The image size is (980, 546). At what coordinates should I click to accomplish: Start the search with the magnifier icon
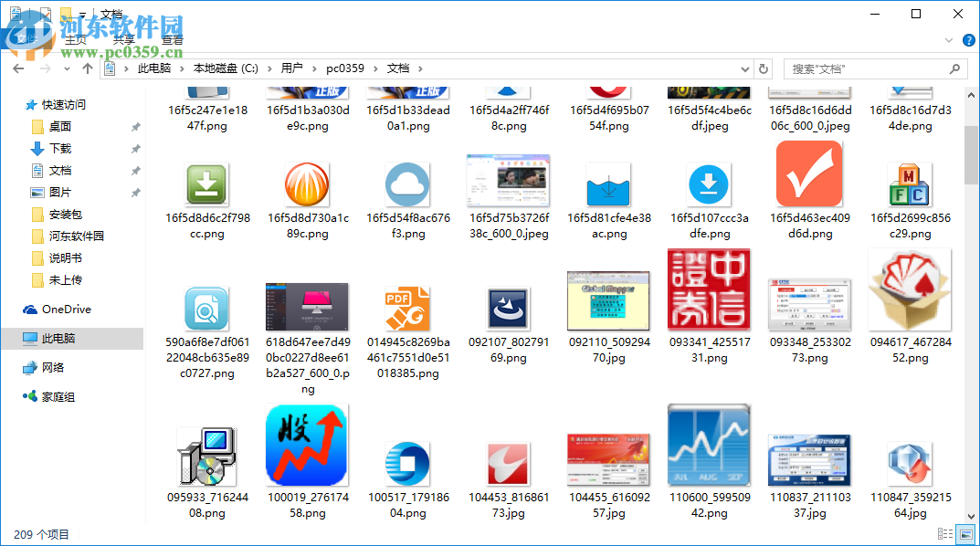click(954, 68)
